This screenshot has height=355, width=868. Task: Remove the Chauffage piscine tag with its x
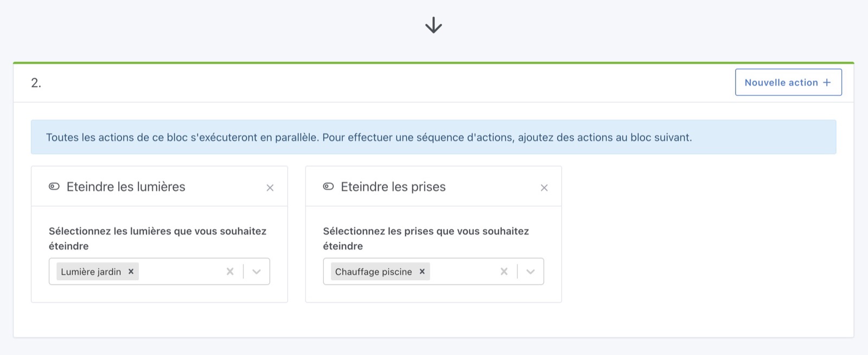(x=422, y=272)
